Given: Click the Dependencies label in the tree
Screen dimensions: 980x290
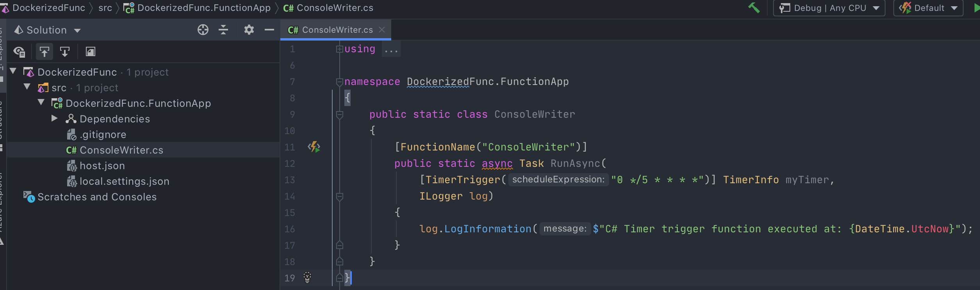Looking at the screenshot, I should coord(115,119).
